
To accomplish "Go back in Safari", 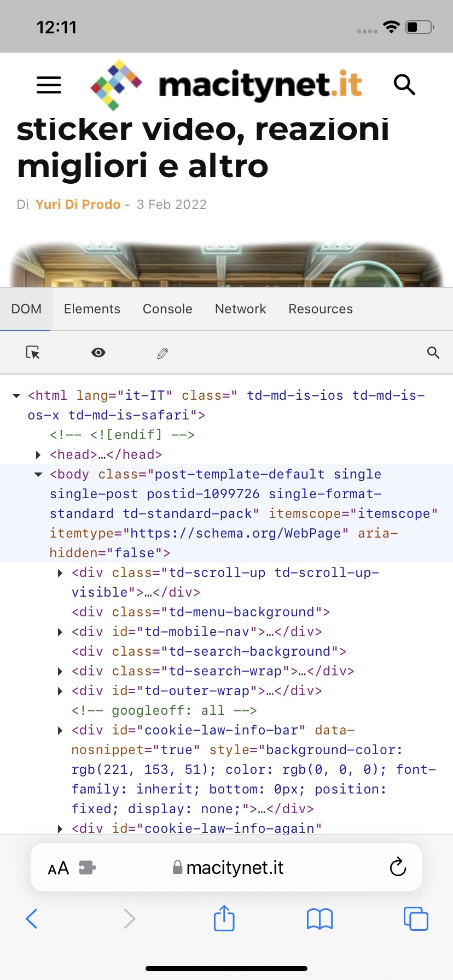I will coord(32,919).
